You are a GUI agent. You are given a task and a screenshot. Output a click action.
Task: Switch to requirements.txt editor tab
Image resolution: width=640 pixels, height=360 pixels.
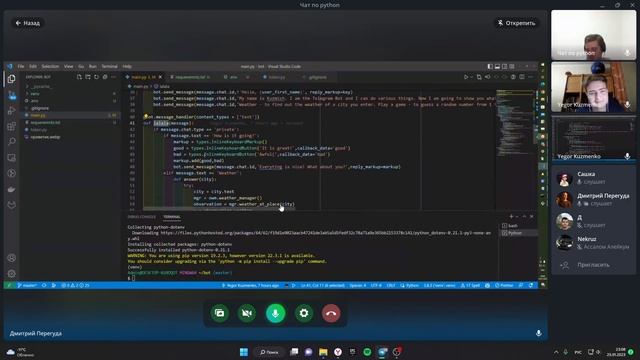190,77
